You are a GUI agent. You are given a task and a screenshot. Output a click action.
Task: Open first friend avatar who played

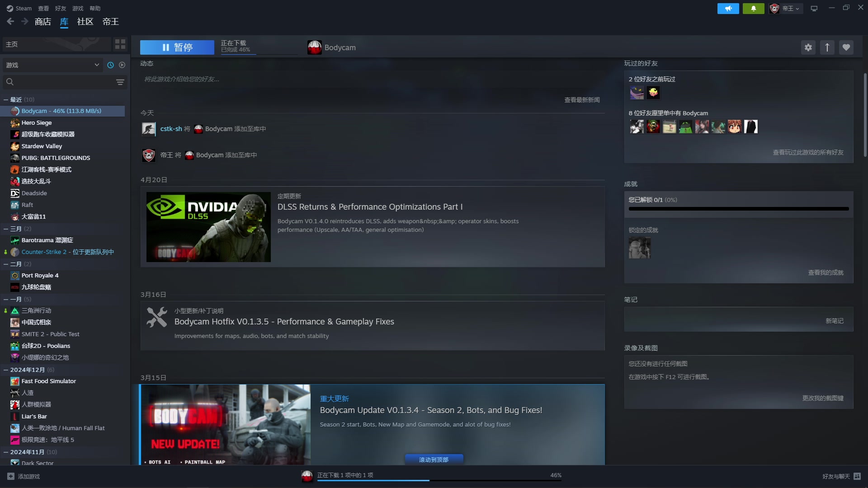click(637, 93)
